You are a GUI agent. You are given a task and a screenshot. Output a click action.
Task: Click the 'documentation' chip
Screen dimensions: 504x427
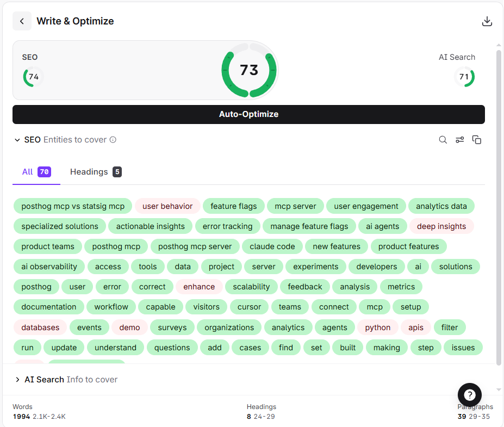click(49, 307)
